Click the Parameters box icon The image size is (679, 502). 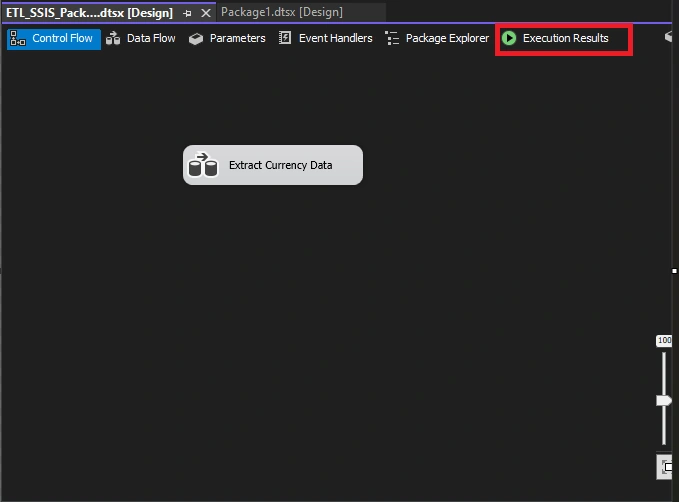pyautogui.click(x=196, y=39)
